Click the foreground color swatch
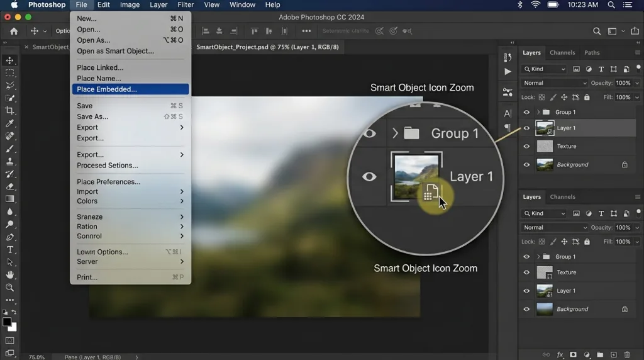 [6, 322]
